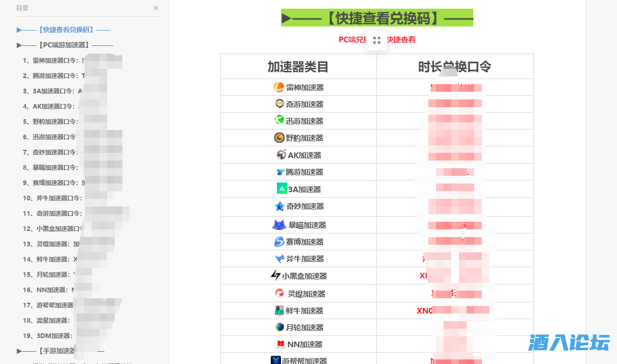617x364 pixels.
Task: Go to outline item 17、游帮帮加速器
Action: pyautogui.click(x=49, y=305)
